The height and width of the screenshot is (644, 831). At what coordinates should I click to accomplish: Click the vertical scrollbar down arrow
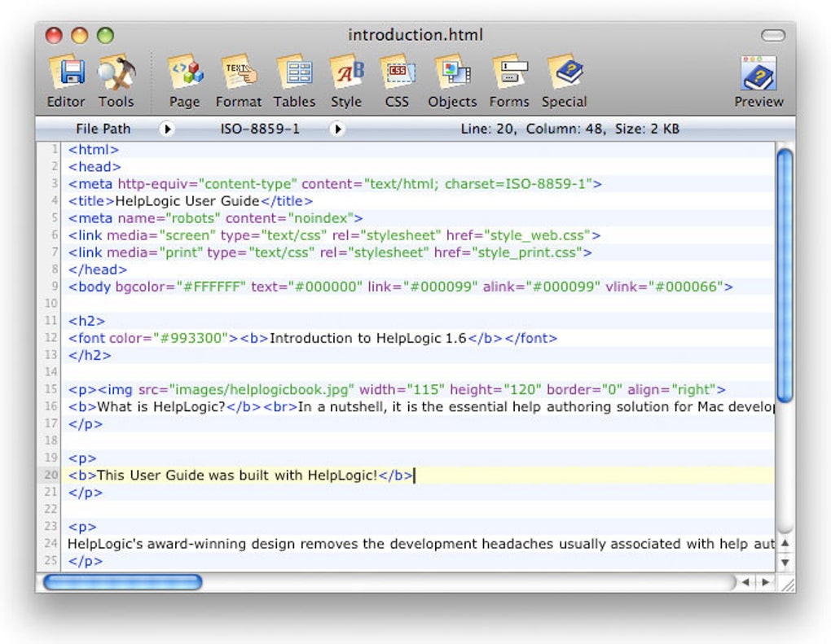(785, 562)
